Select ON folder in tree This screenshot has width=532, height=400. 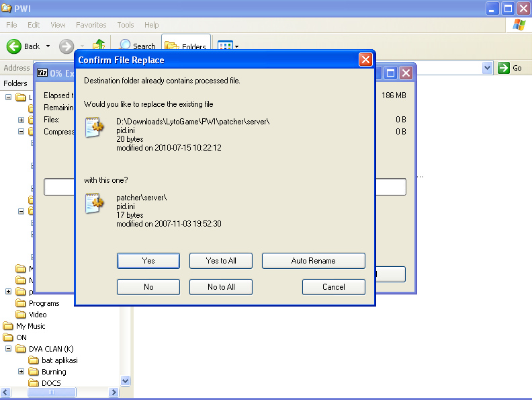point(21,337)
